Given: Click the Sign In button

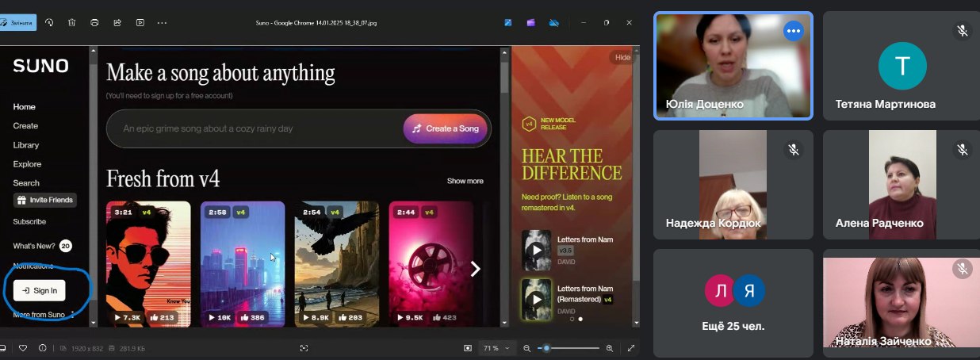Looking at the screenshot, I should pyautogui.click(x=40, y=290).
